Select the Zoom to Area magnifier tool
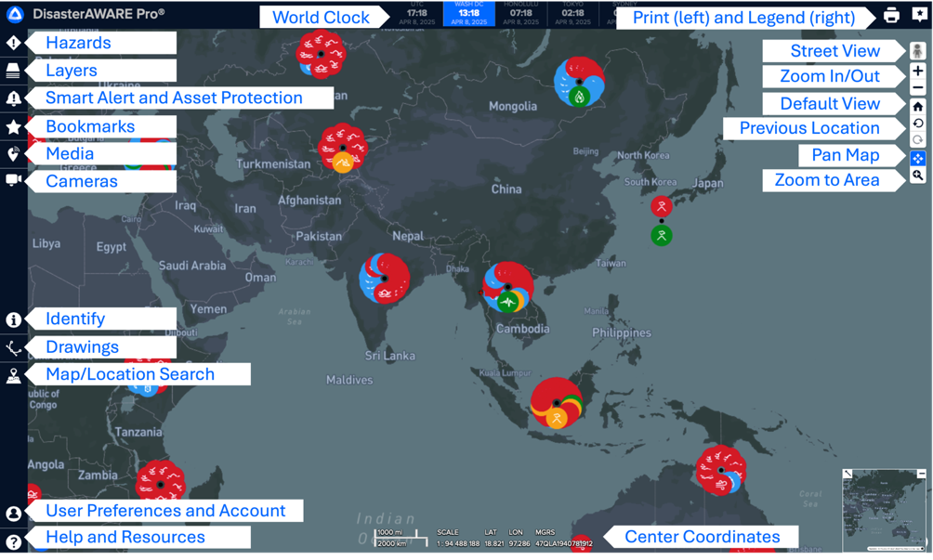 click(917, 176)
